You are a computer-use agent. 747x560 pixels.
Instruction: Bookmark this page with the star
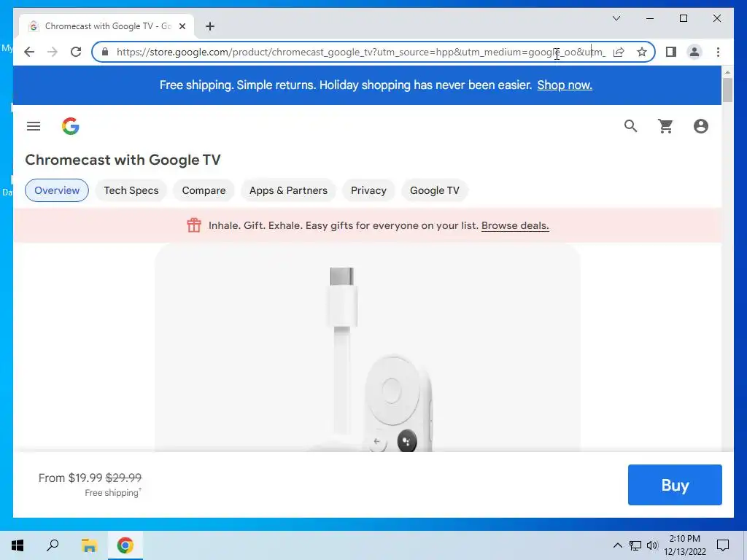(642, 52)
